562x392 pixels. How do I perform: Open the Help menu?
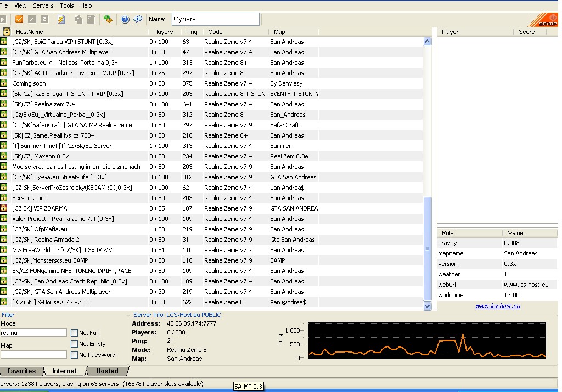[x=86, y=5]
